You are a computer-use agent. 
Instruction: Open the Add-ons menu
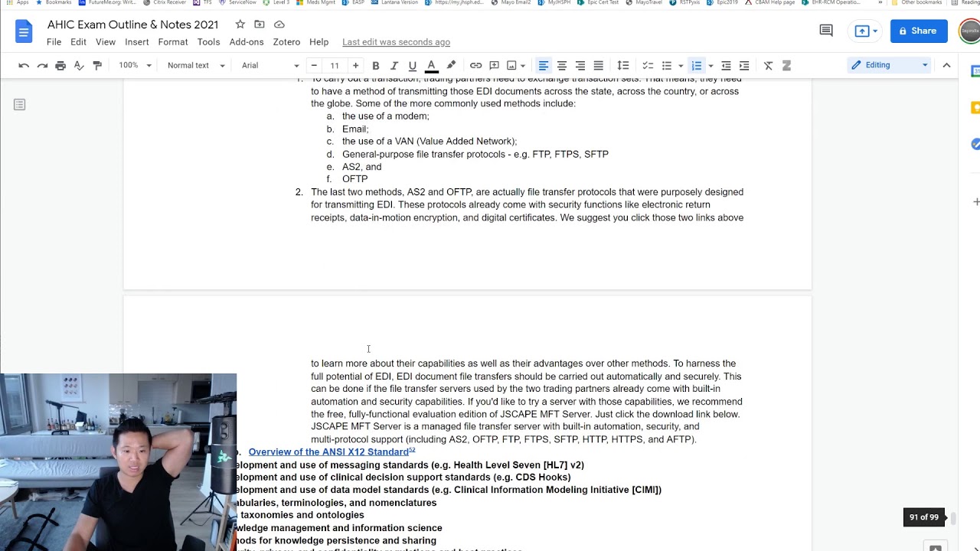click(247, 42)
